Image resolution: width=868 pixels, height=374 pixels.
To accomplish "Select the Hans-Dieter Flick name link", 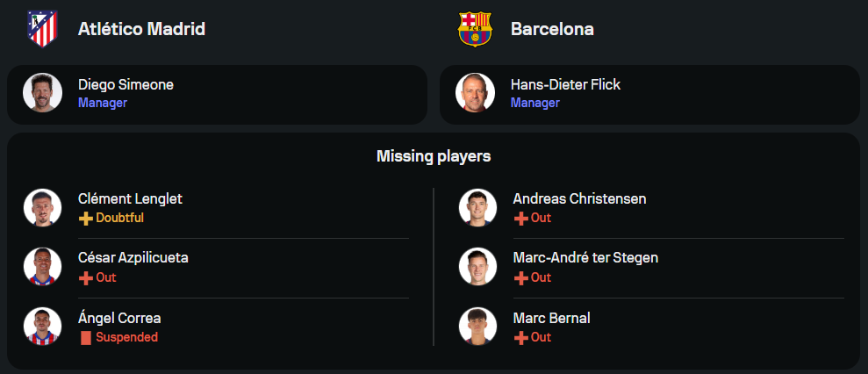I will pos(565,85).
